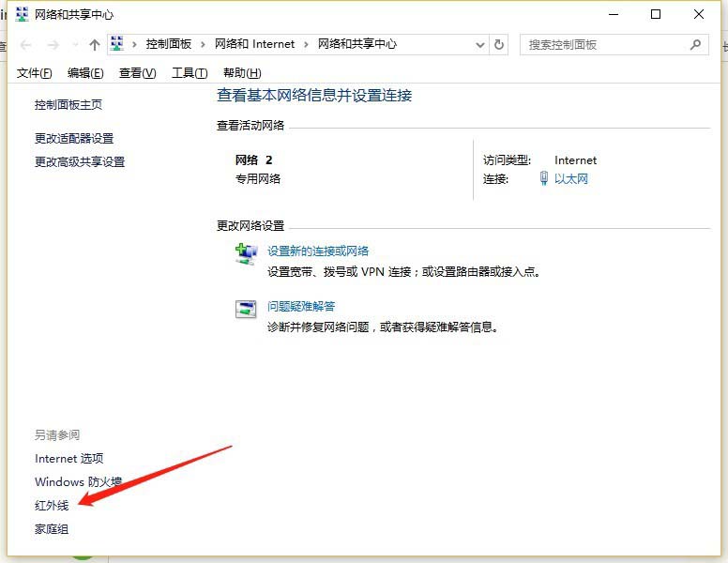This screenshot has height=563, width=728.
Task: Go back with the left arrow button
Action: coord(26,45)
